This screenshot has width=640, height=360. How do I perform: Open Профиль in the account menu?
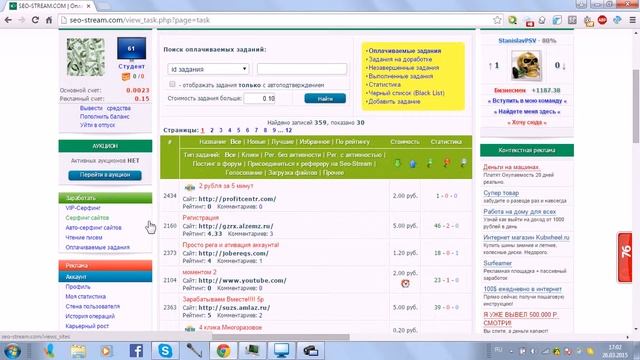tap(78, 287)
